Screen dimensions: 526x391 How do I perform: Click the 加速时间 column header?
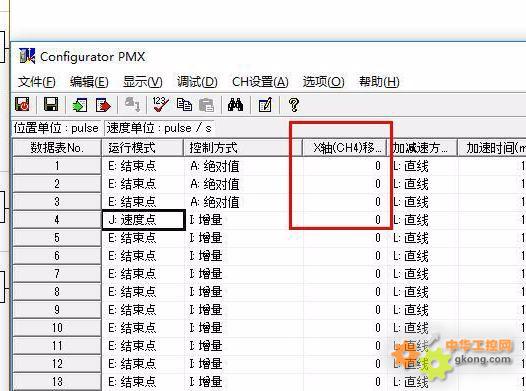pyautogui.click(x=492, y=148)
